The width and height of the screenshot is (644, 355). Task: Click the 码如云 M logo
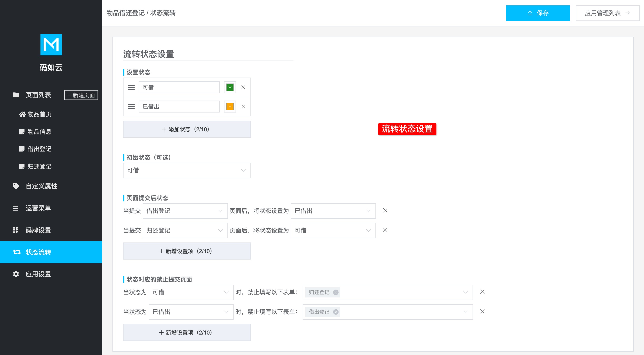pos(51,45)
